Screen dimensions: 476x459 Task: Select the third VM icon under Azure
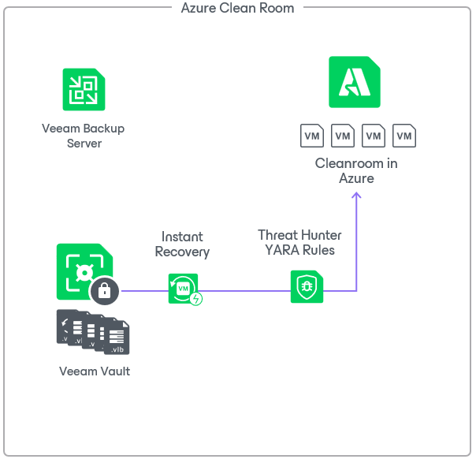pos(374,136)
